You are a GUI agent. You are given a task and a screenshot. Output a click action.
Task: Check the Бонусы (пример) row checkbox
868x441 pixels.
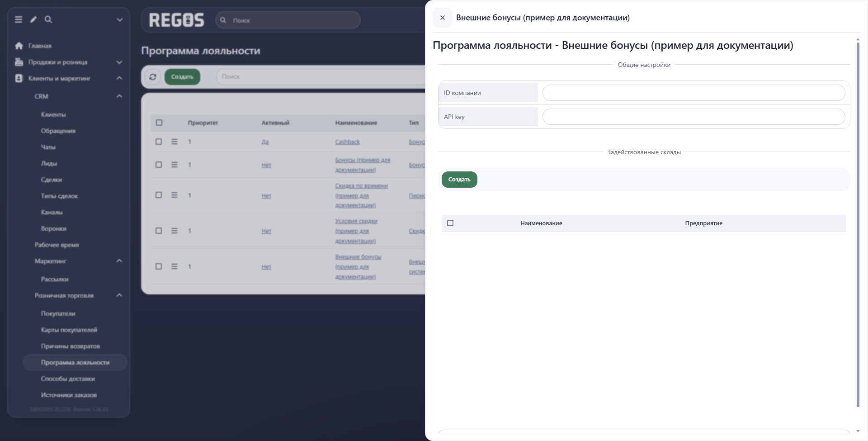coord(159,165)
